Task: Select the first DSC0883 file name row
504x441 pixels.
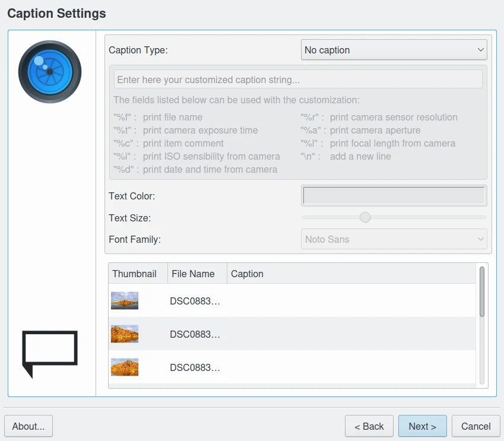Action: (x=195, y=301)
